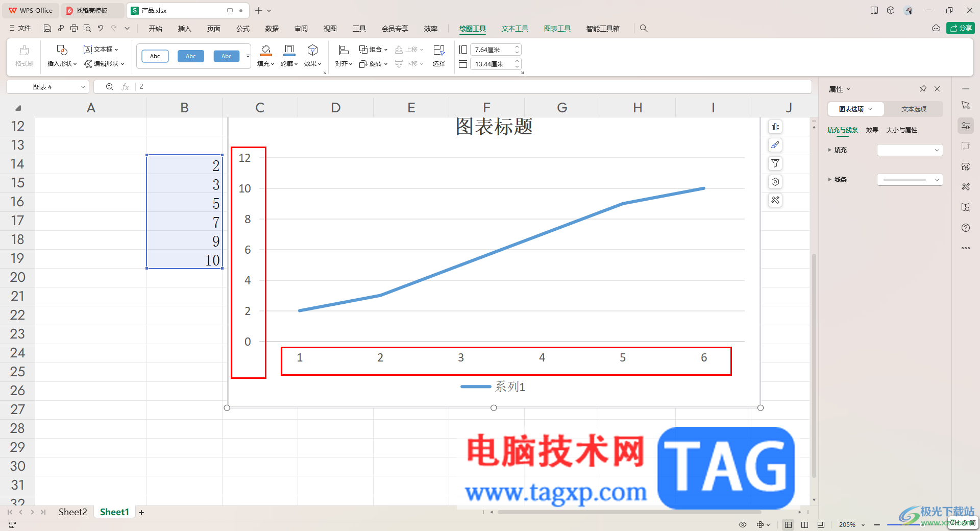The width and height of the screenshot is (980, 531).
Task: Apply the white outlined Abc shape style
Action: coord(155,56)
